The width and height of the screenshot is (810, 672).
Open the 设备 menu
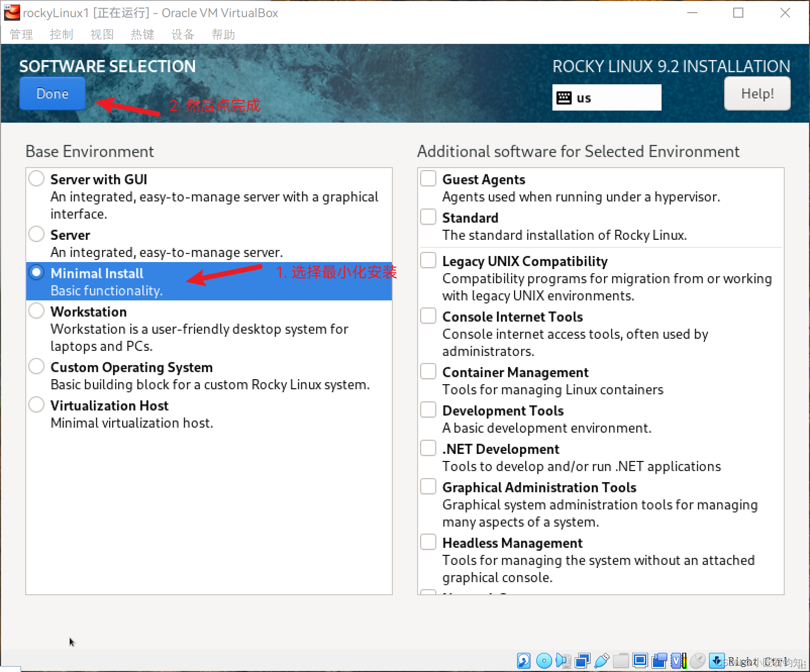coord(183,34)
